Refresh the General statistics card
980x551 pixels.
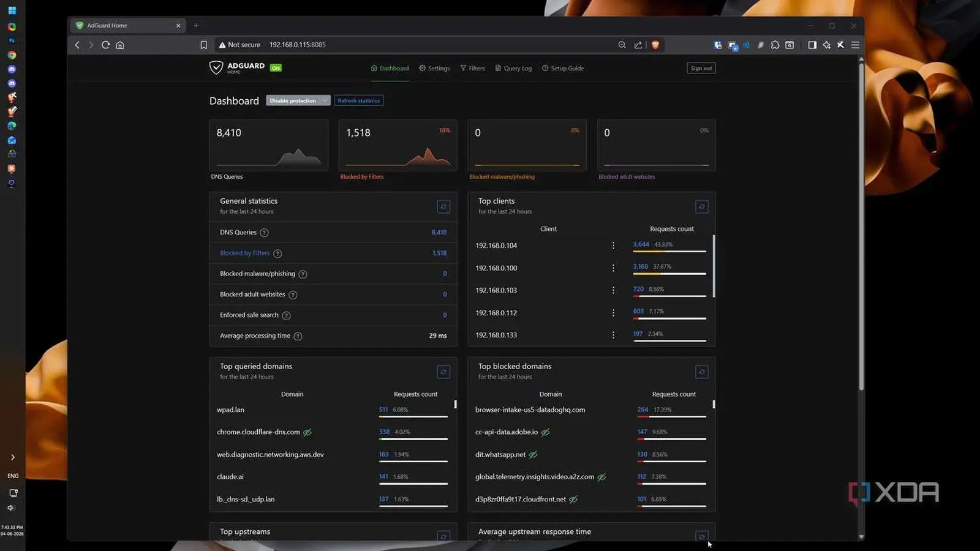(x=443, y=207)
